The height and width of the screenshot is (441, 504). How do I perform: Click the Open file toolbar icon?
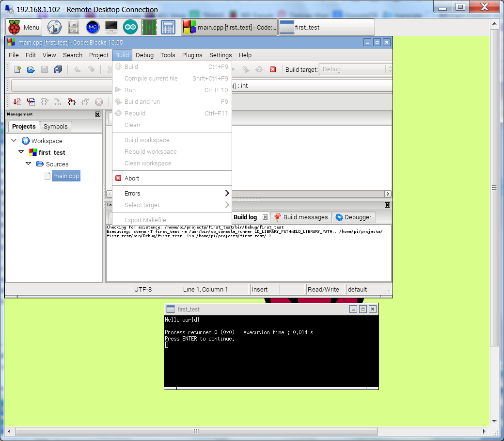coord(31,69)
